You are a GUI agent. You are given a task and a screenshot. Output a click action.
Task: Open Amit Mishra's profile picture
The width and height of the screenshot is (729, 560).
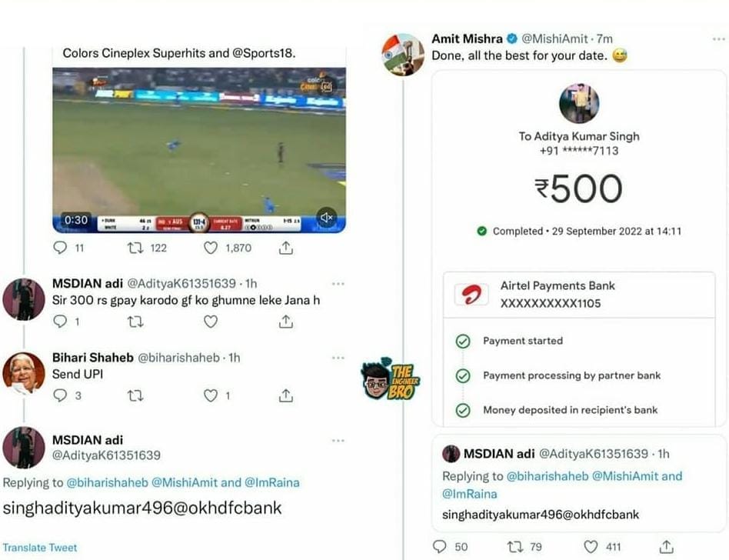[403, 55]
